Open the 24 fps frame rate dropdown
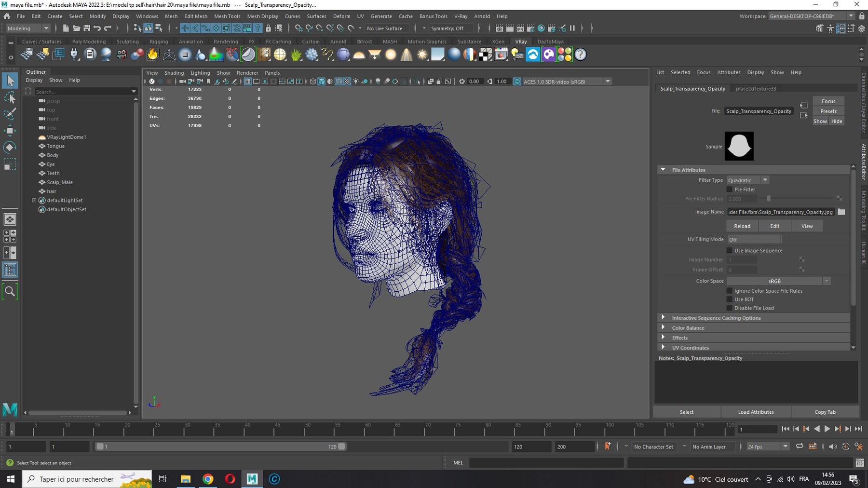 click(x=768, y=447)
